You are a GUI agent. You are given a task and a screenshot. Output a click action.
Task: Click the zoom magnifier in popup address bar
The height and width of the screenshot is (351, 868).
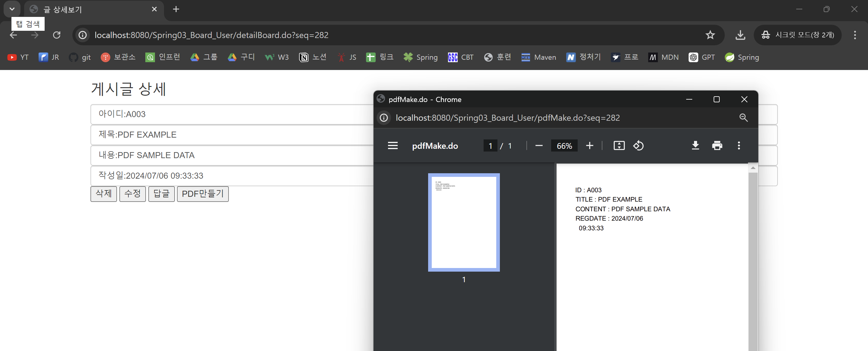pos(743,118)
